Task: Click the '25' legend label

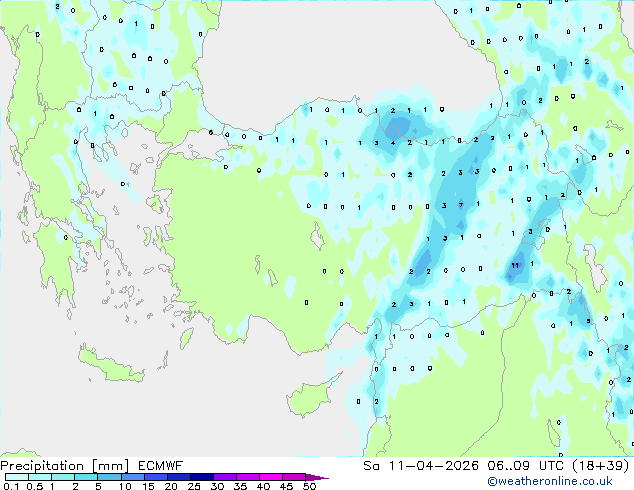Action: tap(194, 486)
